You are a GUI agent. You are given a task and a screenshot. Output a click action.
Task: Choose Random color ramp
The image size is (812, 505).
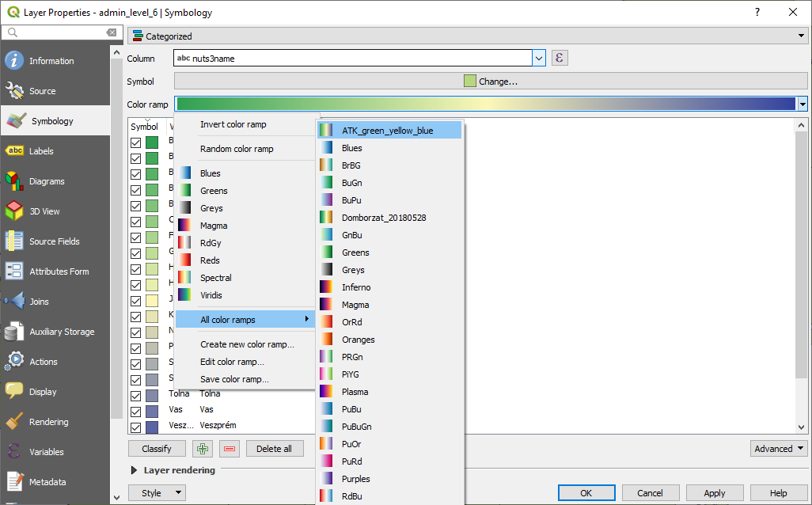tap(237, 149)
